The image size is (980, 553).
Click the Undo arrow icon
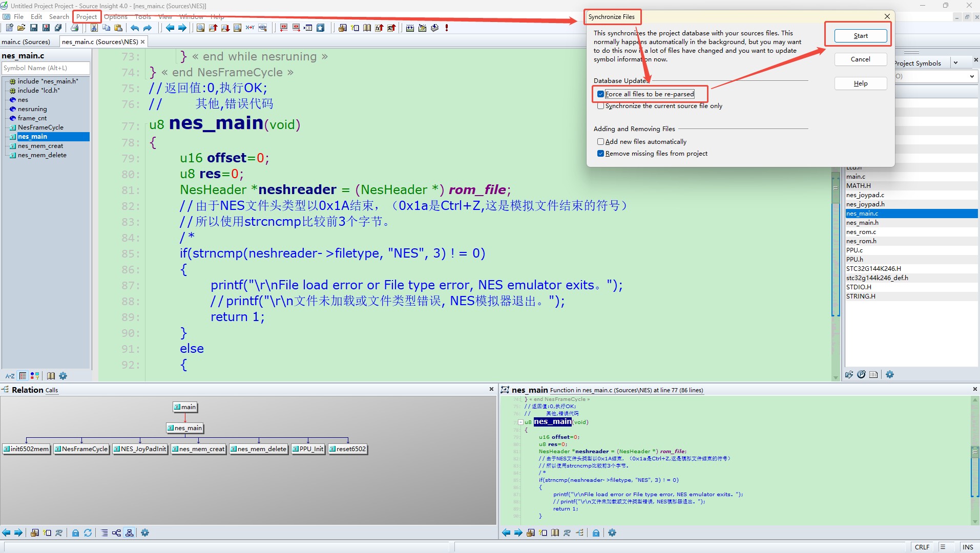[135, 28]
